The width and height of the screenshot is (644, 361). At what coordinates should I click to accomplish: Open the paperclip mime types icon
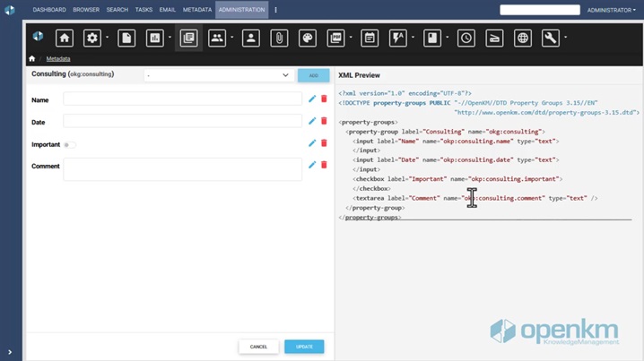[x=279, y=39]
